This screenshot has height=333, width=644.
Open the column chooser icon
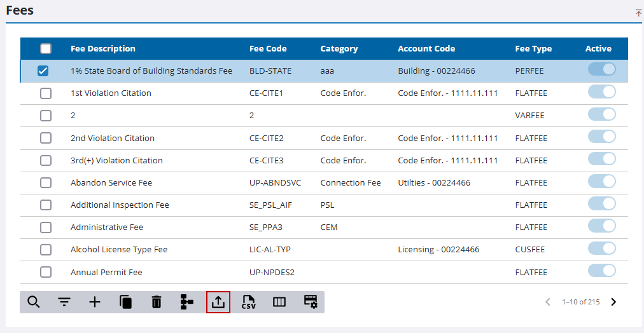[x=279, y=302]
